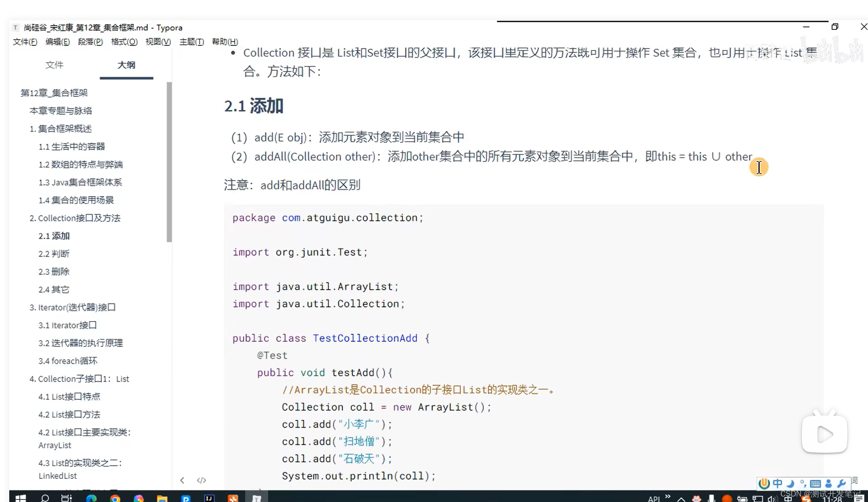The image size is (868, 502).
Task: Click the 2.1 添加 heading in document
Action: click(254, 106)
